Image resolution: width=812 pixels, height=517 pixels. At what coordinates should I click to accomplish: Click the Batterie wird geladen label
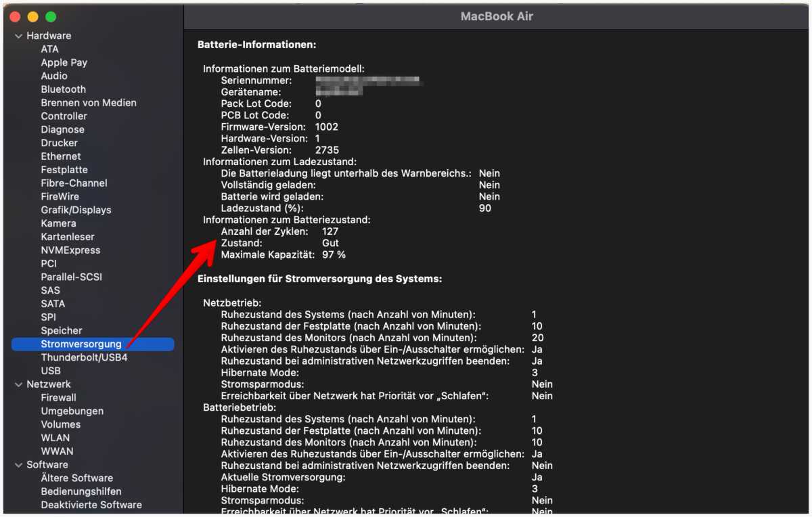click(x=272, y=196)
